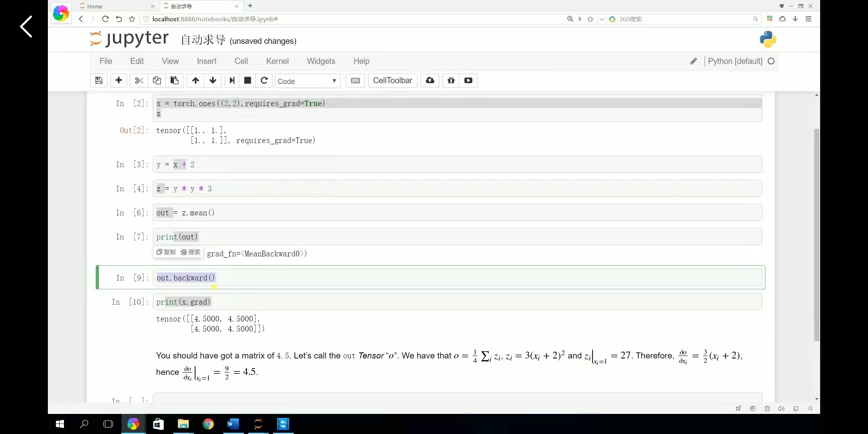Cut the selected cell with the scissors icon
The height and width of the screenshot is (434, 868).
tap(139, 80)
